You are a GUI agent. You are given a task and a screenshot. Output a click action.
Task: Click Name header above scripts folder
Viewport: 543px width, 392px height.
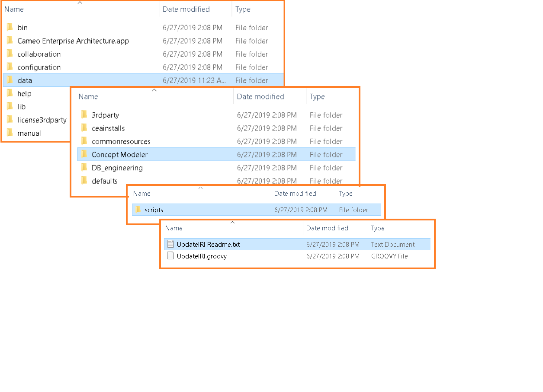click(142, 194)
